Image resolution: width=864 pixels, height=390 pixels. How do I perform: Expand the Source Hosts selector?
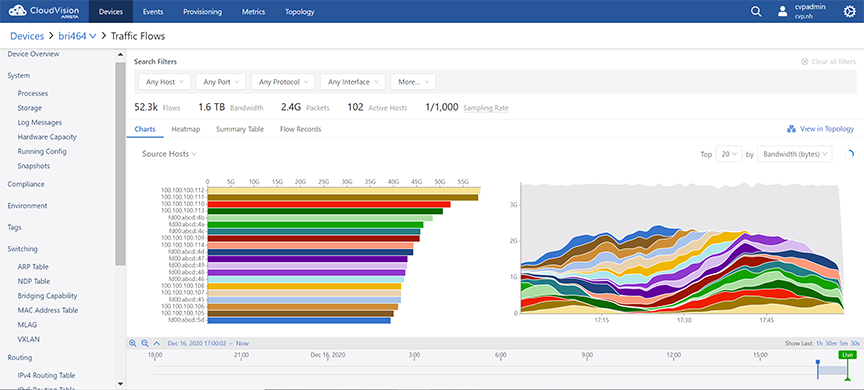tap(170, 154)
